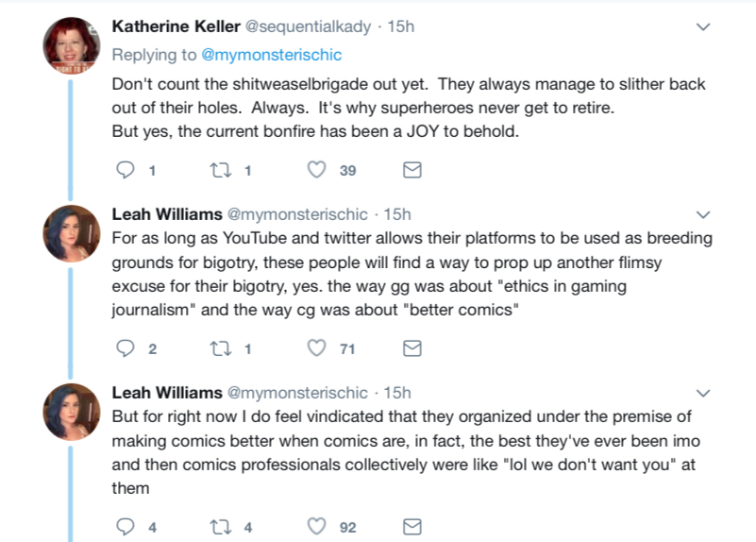Expand options chevron on Leah's bigotry tweet
Image resolution: width=756 pixels, height=542 pixels.
pyautogui.click(x=703, y=214)
